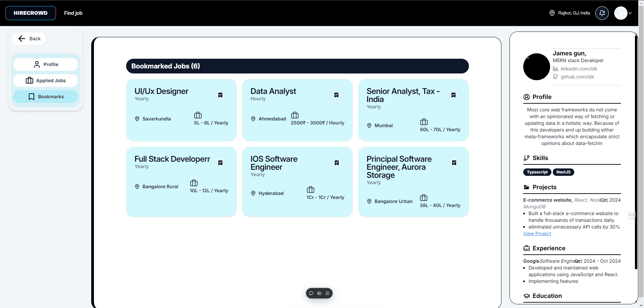Click the Projects folder icon
Viewport: 644px width, 308px height.
click(527, 187)
